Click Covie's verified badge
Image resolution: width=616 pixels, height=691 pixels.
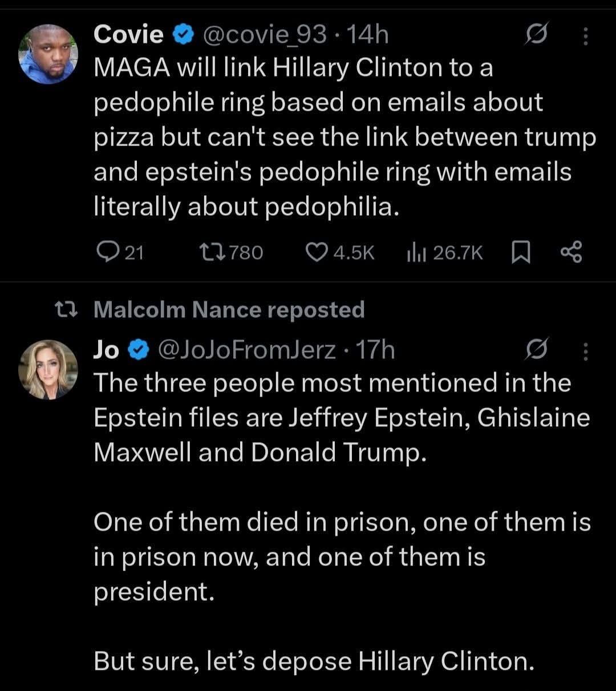click(x=182, y=35)
